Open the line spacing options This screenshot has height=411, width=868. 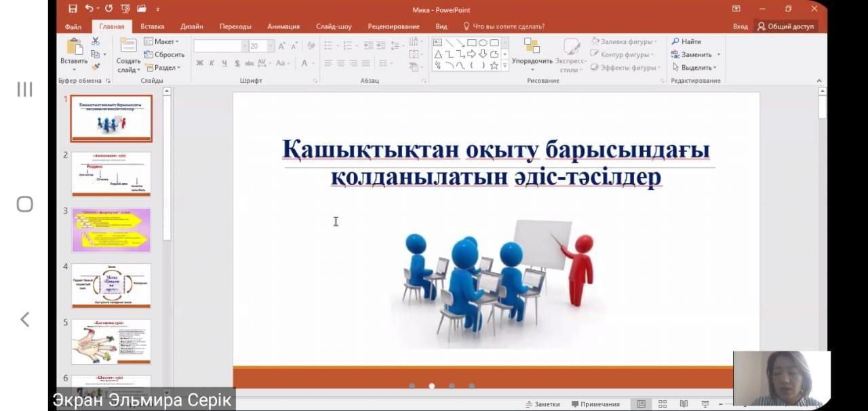point(398,45)
